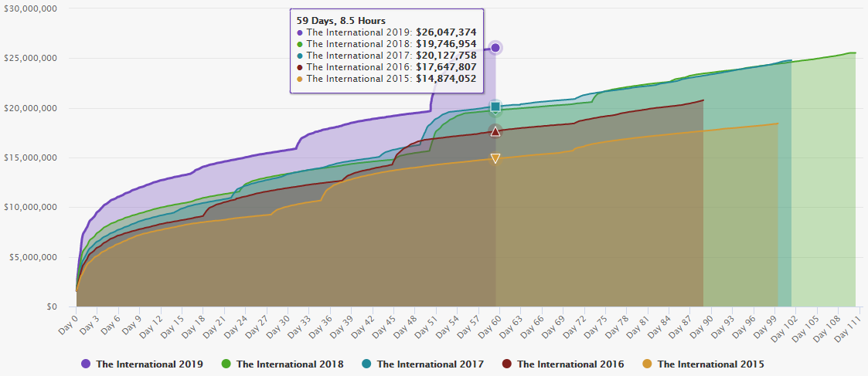Click the $30,000,000 y-axis label
Screen dimensions: 868x376
[x=30, y=8]
